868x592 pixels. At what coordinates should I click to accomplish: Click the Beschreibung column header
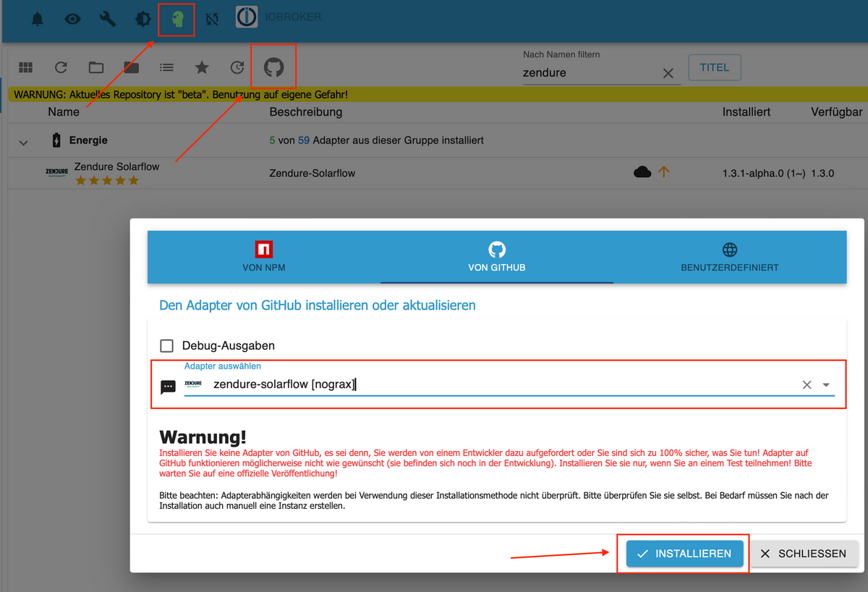(306, 112)
